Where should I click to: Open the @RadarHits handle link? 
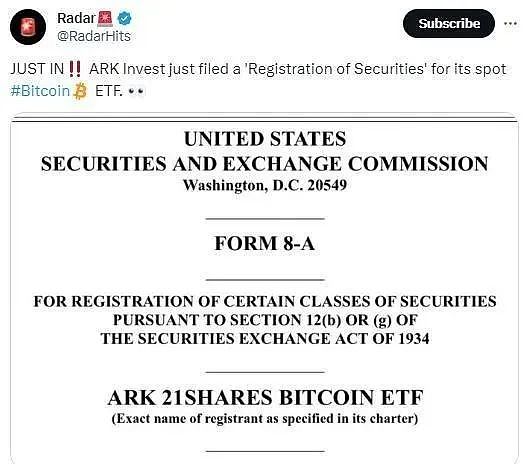pyautogui.click(x=94, y=36)
